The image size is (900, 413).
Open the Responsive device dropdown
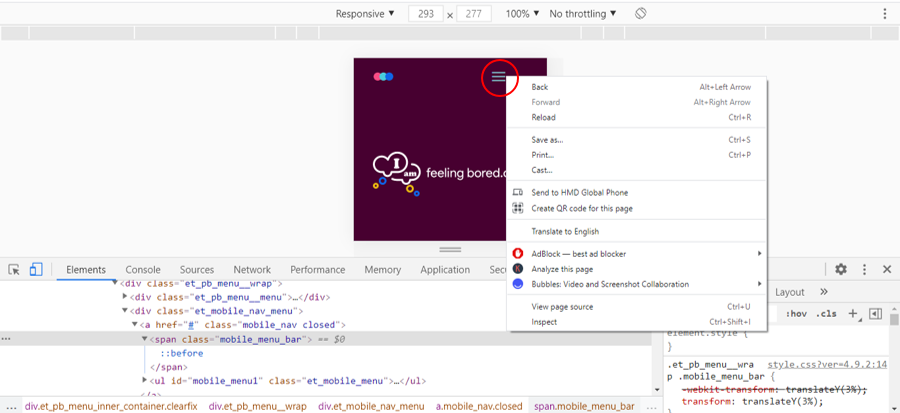[365, 14]
